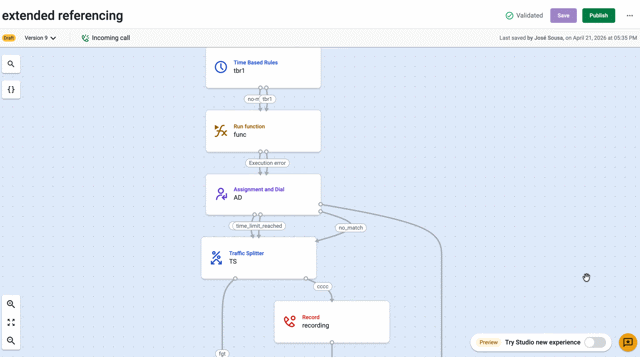Image resolution: width=640 pixels, height=360 pixels.
Task: Save the flow draft
Action: click(x=563, y=16)
